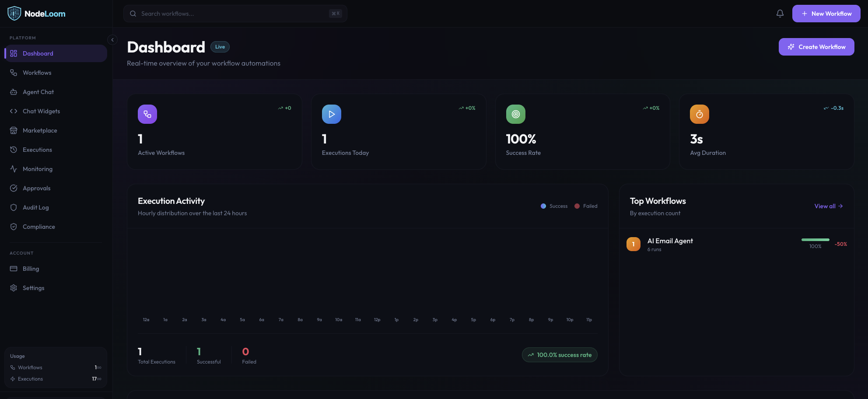
Task: Go to Workflows in the sidebar
Action: click(56, 73)
